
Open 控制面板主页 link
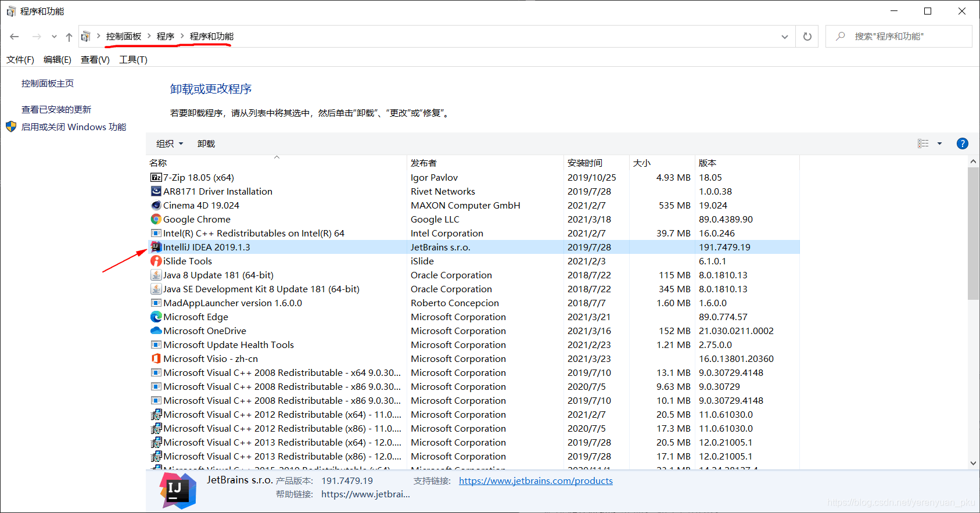48,84
